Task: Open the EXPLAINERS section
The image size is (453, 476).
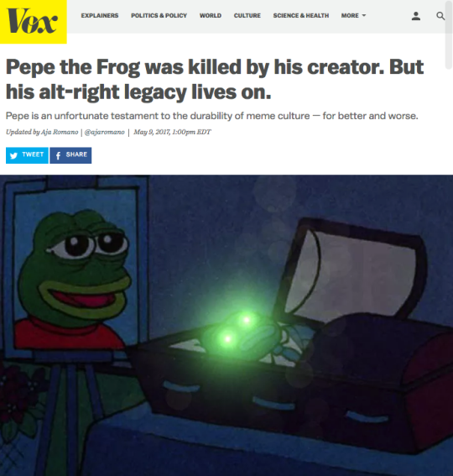Action: pyautogui.click(x=100, y=15)
